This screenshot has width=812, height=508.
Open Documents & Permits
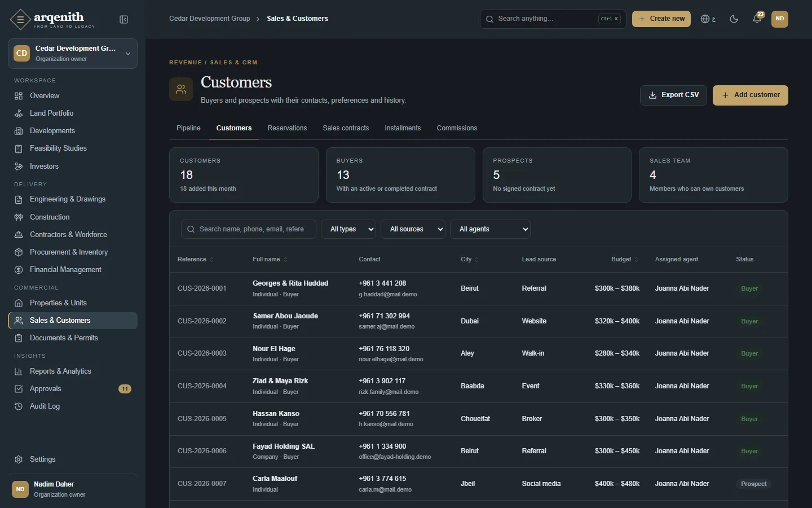coord(73,338)
